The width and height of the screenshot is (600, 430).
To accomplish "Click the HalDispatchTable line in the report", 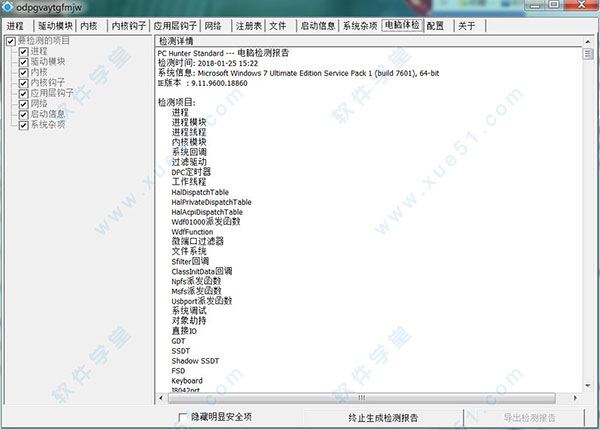I will (x=199, y=192).
